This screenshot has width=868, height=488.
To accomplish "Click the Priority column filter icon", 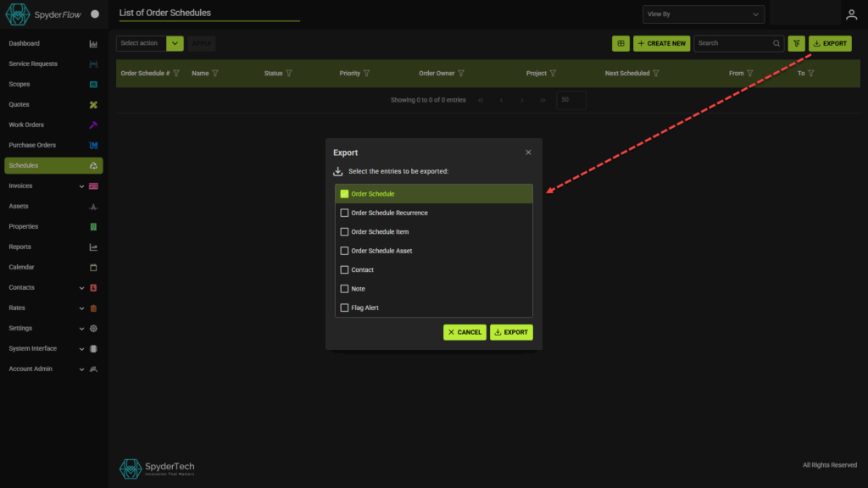I will pos(366,74).
